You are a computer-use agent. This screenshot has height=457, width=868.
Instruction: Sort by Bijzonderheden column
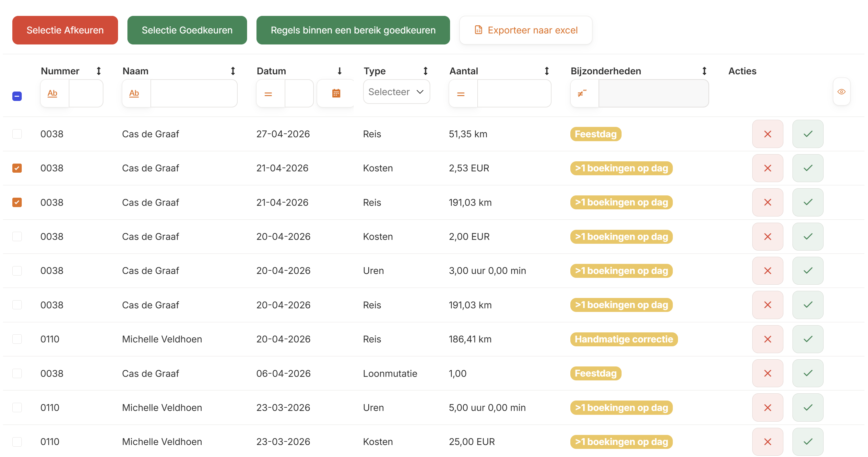click(704, 71)
